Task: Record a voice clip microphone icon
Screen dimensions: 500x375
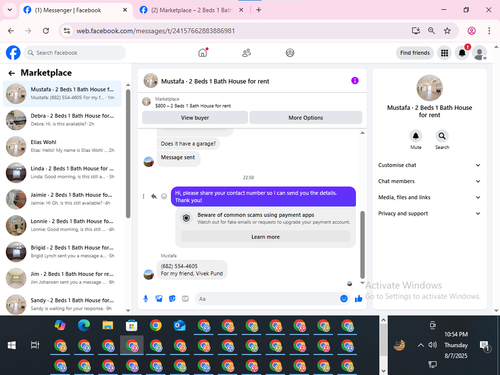Action: click(x=146, y=299)
